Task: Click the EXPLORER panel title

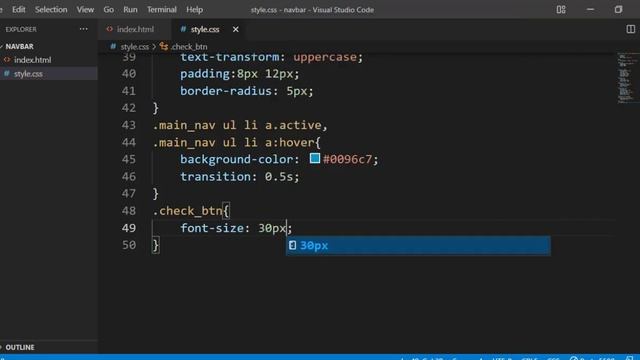Action: click(21, 29)
